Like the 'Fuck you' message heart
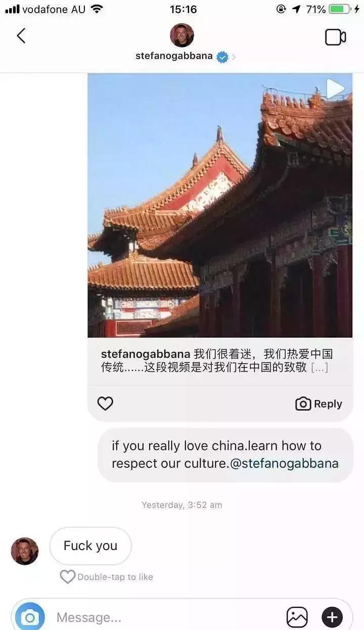Image resolution: width=364 pixels, height=630 pixels. tap(68, 577)
